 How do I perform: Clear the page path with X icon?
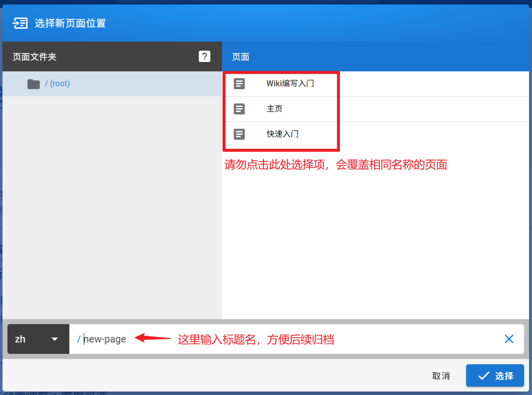pyautogui.click(x=509, y=339)
